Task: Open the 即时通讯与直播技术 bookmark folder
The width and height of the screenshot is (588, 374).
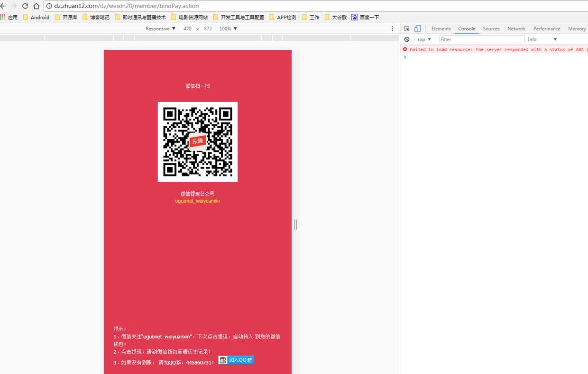Action: (x=140, y=18)
